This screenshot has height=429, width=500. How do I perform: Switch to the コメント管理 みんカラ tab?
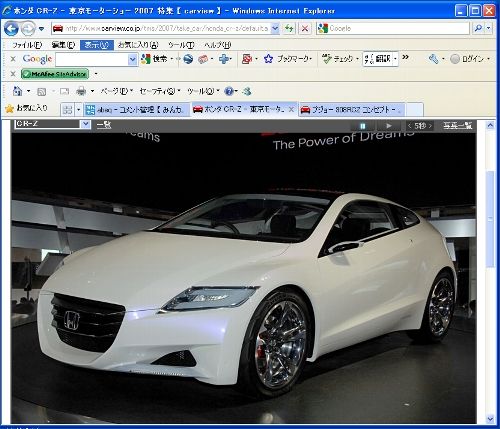click(136, 109)
